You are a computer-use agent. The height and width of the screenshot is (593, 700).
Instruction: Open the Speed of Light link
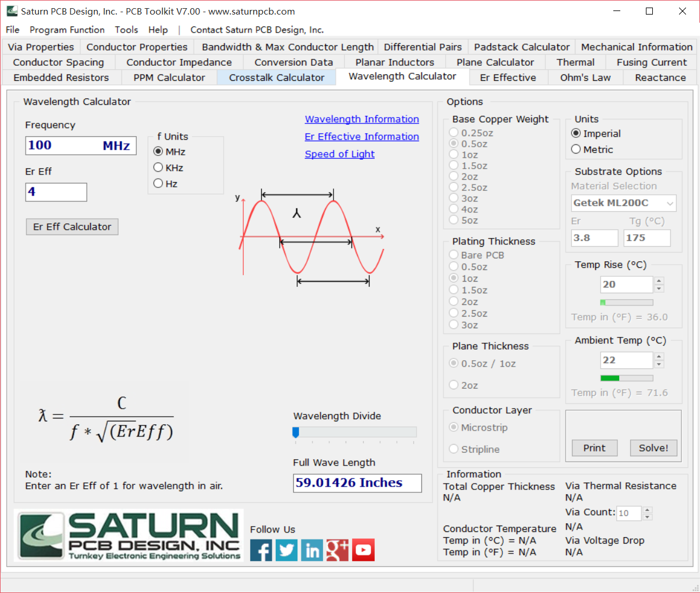[339, 154]
